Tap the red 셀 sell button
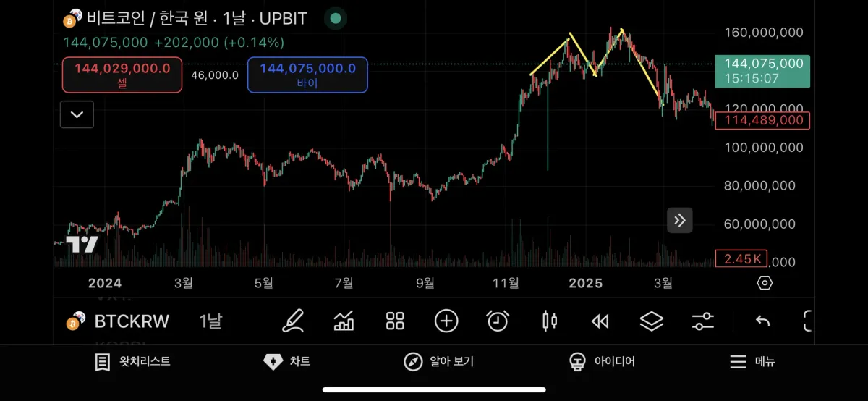The width and height of the screenshot is (868, 401). click(122, 75)
